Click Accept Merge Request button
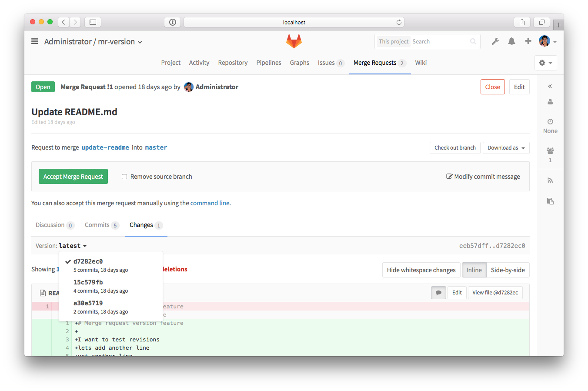The image size is (588, 391). click(x=73, y=177)
